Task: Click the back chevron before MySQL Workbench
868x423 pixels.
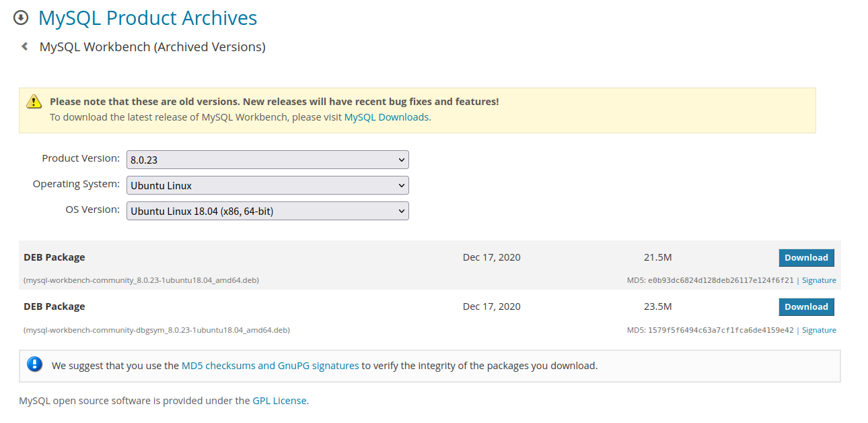Action: click(25, 46)
